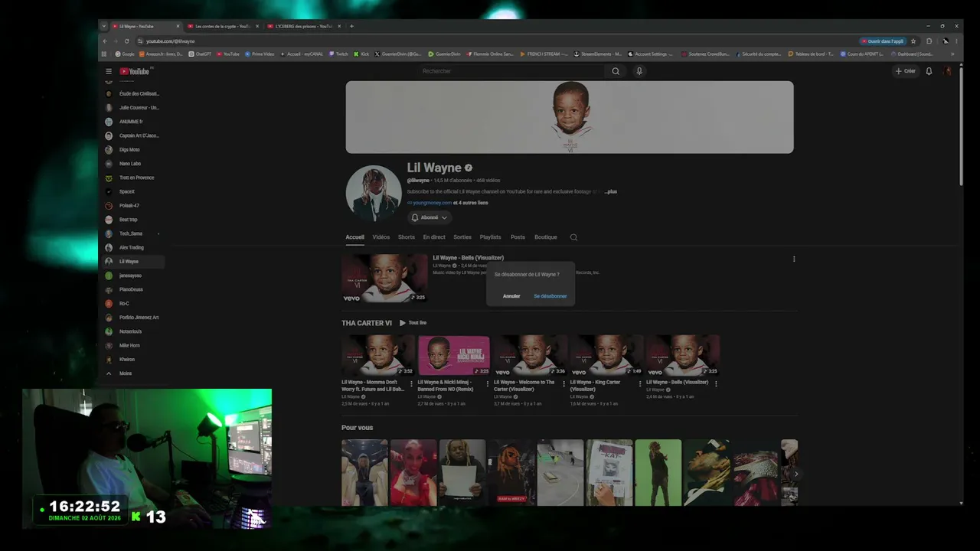This screenshot has height=551, width=980.
Task: Search within the Lil Wayne channel
Action: (x=573, y=237)
